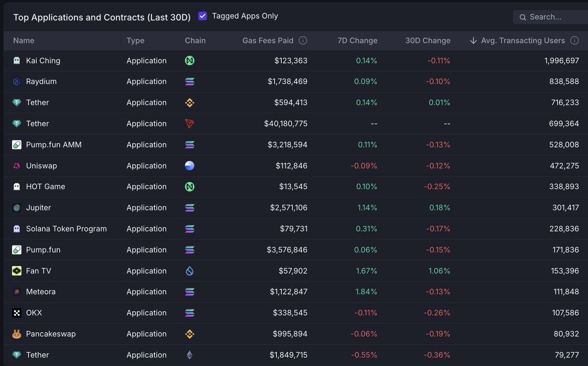The width and height of the screenshot is (588, 366).
Task: Open the Meteora application name
Action: [x=41, y=292]
